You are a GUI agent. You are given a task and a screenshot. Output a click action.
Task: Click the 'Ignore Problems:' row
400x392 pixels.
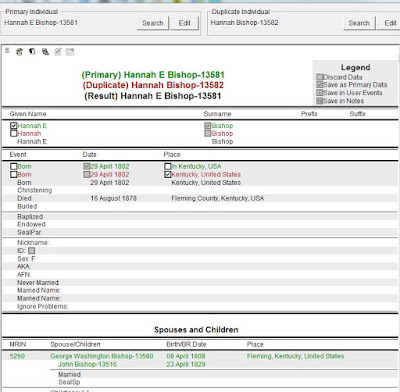click(200, 306)
